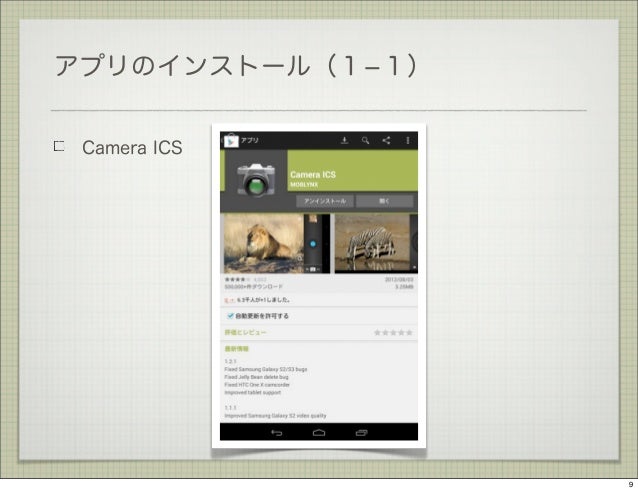
Task: Open the zebra screenshot thumbnail
Action: (376, 243)
